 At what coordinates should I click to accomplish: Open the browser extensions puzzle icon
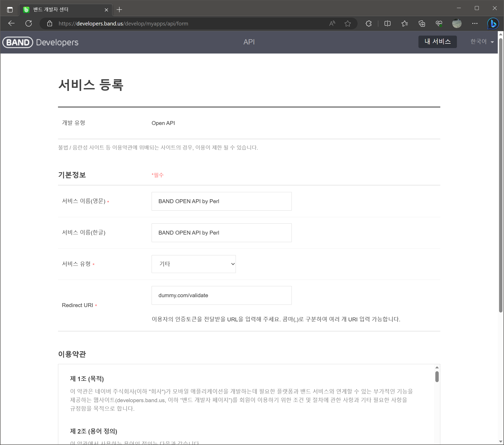pyautogui.click(x=369, y=24)
